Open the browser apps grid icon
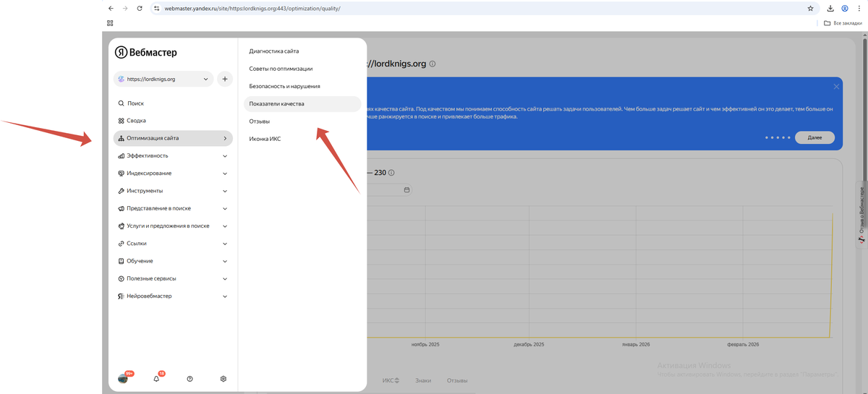 pyautogui.click(x=110, y=23)
